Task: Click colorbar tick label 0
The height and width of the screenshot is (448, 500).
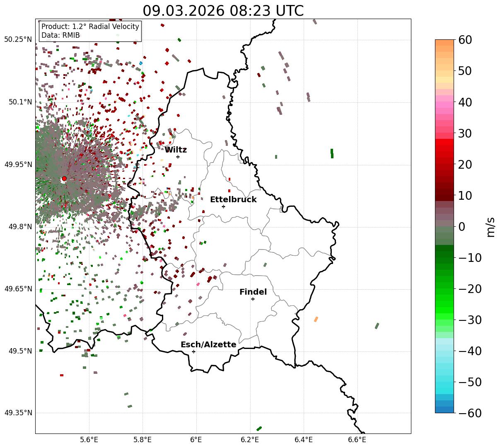Action: coord(461,227)
